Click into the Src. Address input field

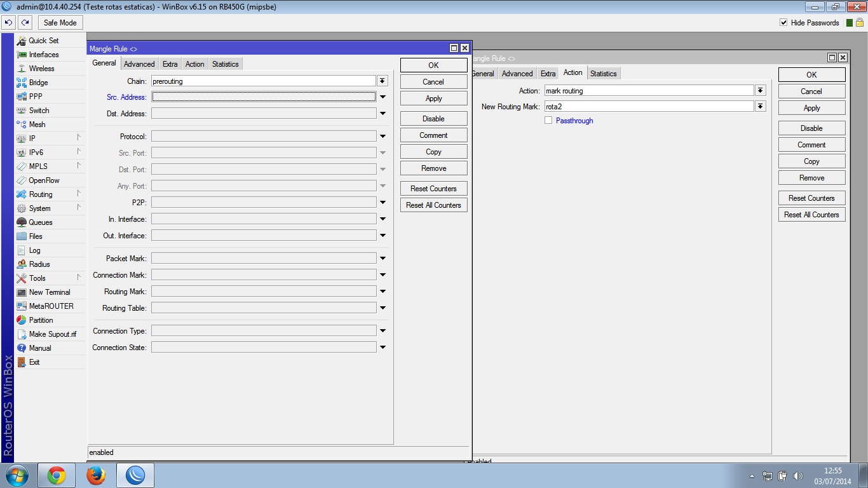point(264,97)
